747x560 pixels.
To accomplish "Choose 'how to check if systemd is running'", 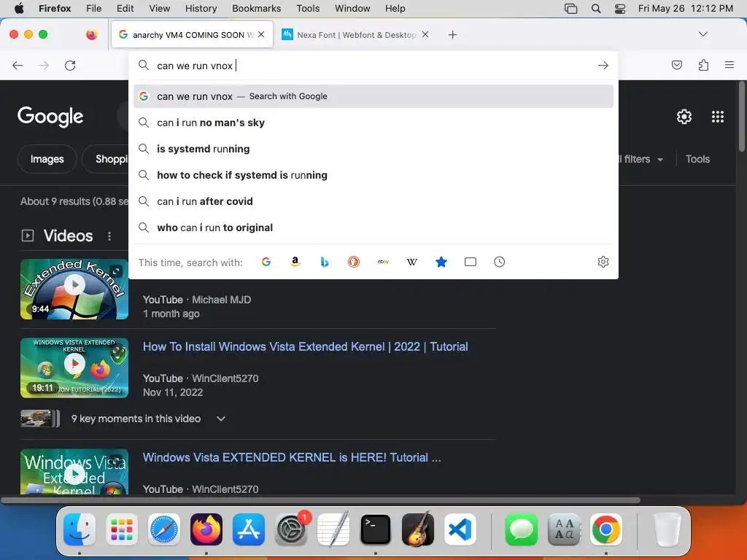I will 373,175.
